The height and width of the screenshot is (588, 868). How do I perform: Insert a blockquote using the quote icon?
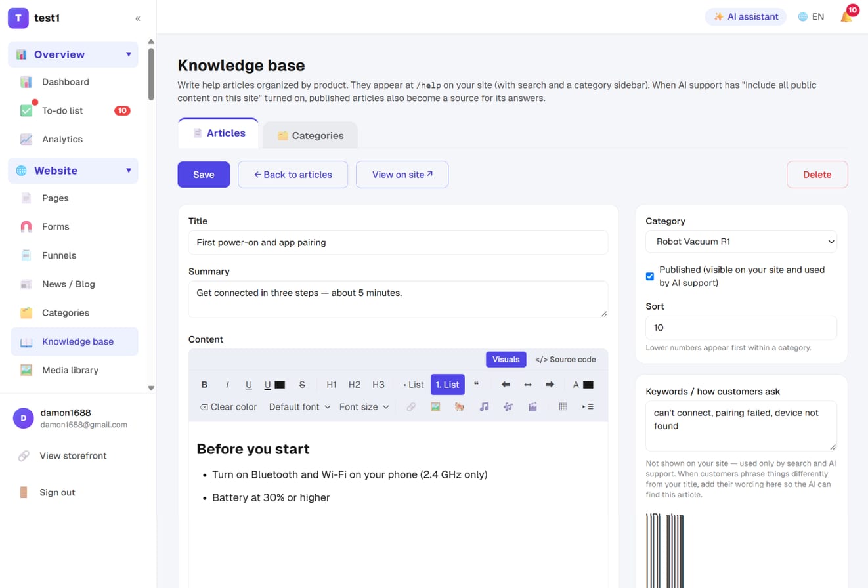[477, 385]
